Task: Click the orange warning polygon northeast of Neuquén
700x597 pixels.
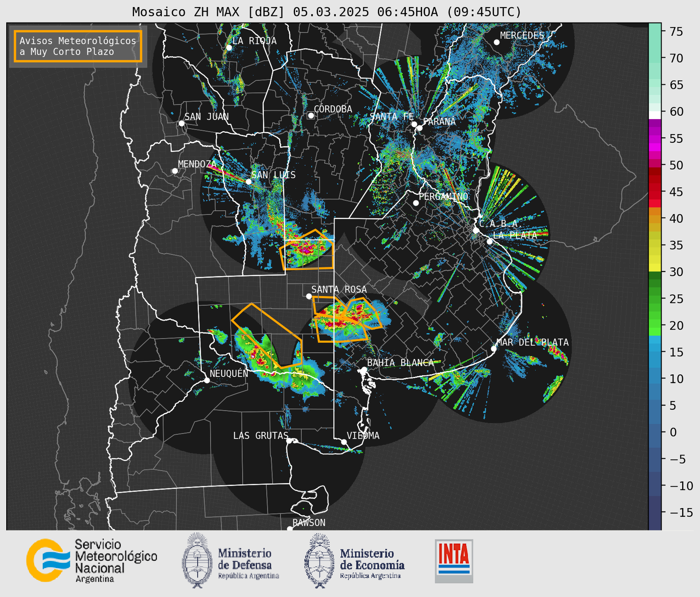Action: [x=268, y=335]
